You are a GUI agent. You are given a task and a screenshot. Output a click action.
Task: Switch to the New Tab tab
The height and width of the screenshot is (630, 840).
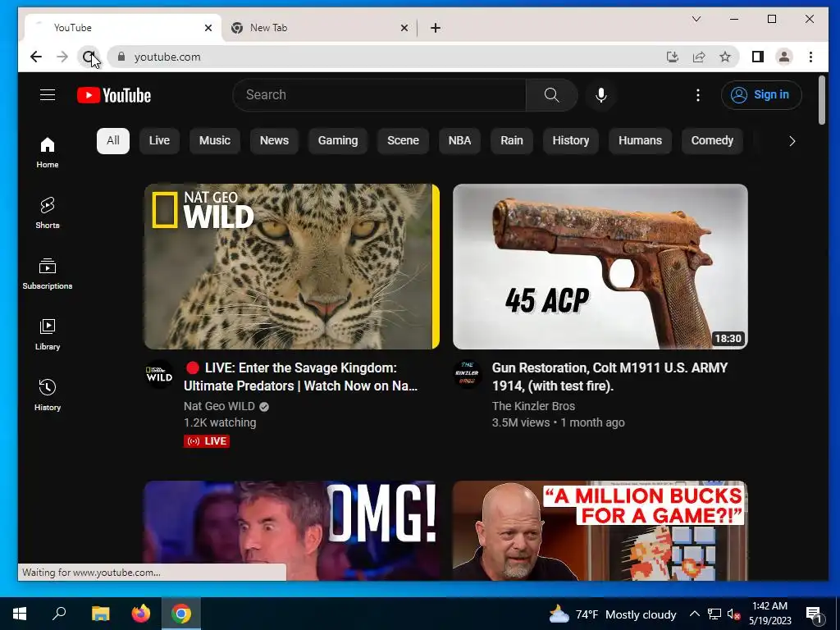point(319,28)
